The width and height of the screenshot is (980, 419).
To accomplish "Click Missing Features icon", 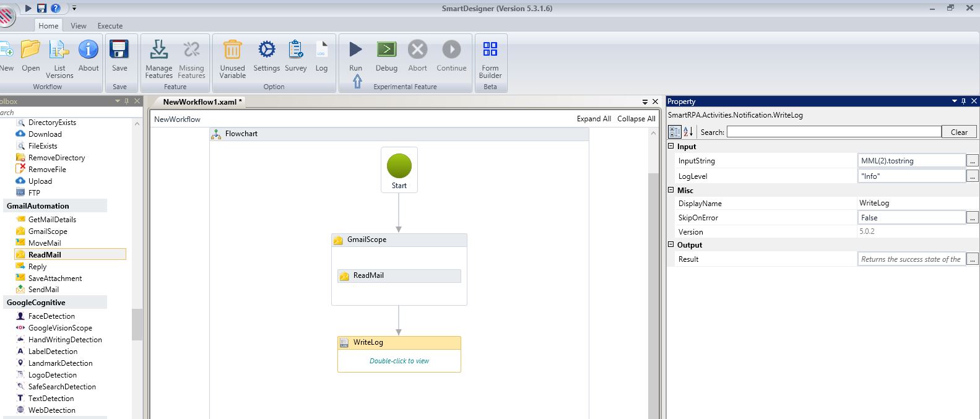I will 191,50.
